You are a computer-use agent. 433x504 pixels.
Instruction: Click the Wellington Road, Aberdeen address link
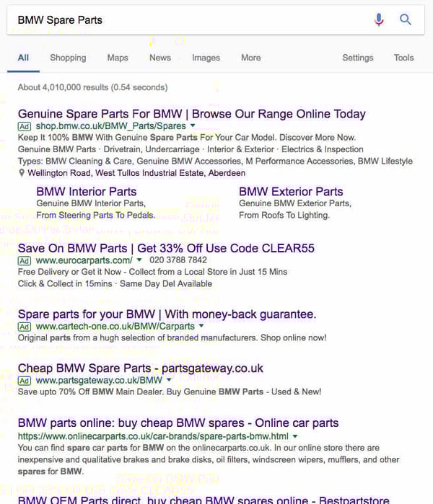136,173
